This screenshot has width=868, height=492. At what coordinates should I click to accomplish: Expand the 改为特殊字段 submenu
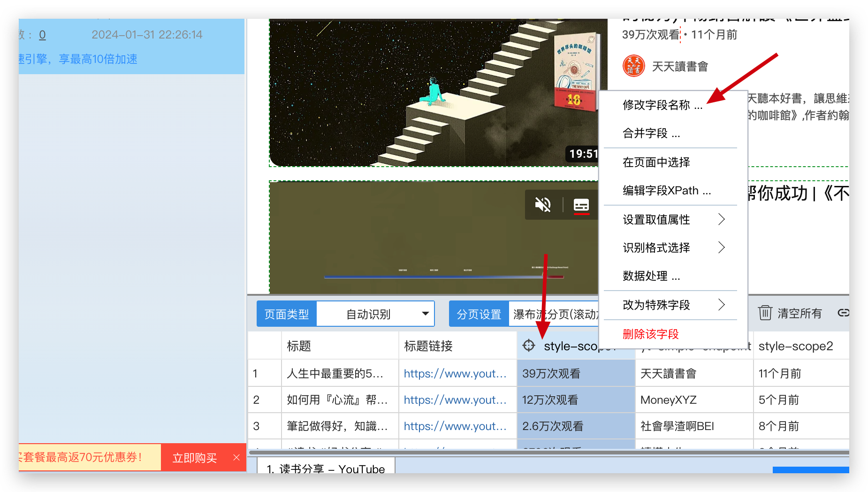673,305
